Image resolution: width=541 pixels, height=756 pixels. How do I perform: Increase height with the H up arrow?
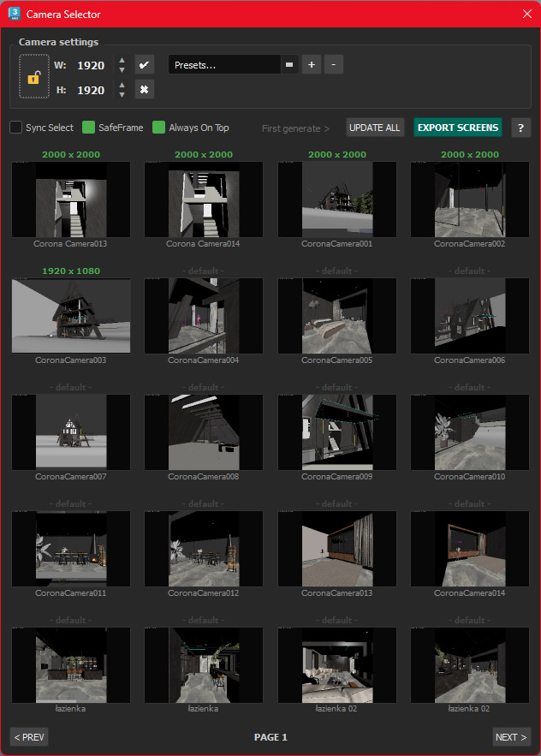point(122,85)
